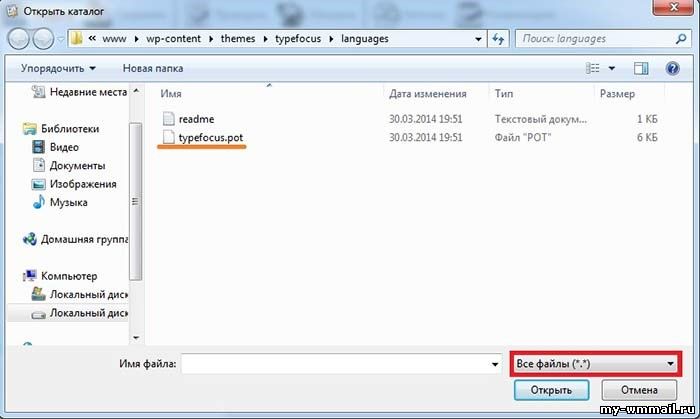Click the Изображения picture icon
The image size is (700, 419).
[x=38, y=184]
